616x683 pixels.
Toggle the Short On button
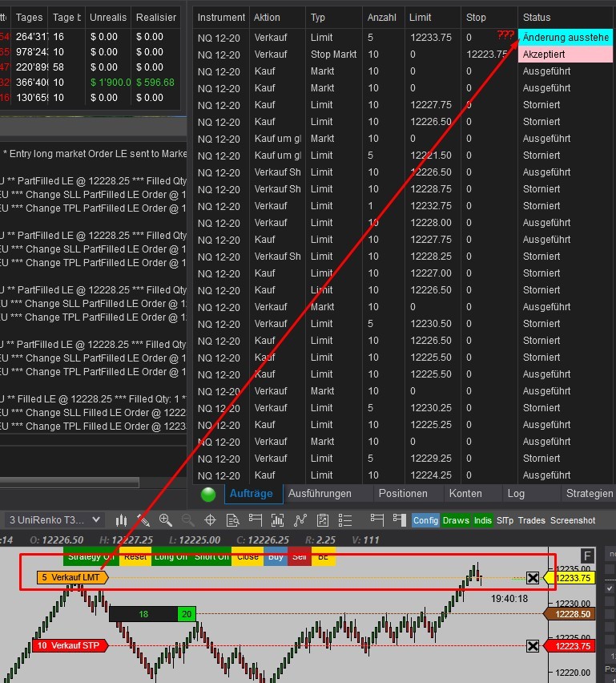click(211, 556)
